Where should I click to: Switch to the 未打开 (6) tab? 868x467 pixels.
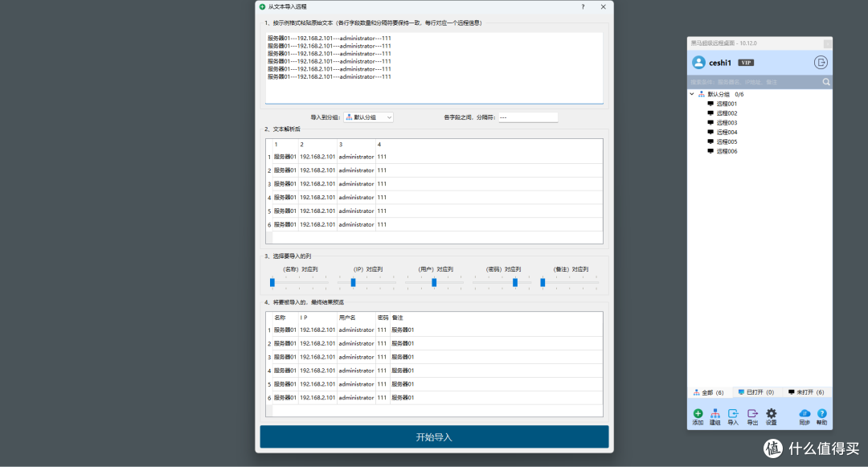click(x=806, y=392)
